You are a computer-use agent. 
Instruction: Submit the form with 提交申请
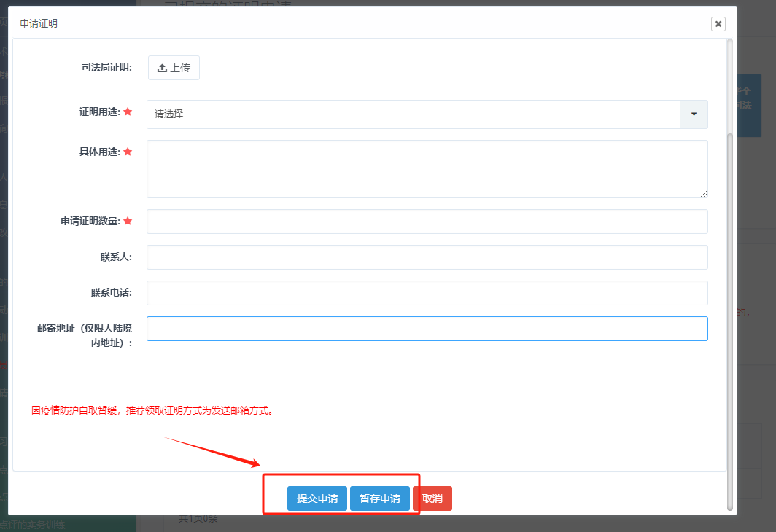[x=317, y=498]
